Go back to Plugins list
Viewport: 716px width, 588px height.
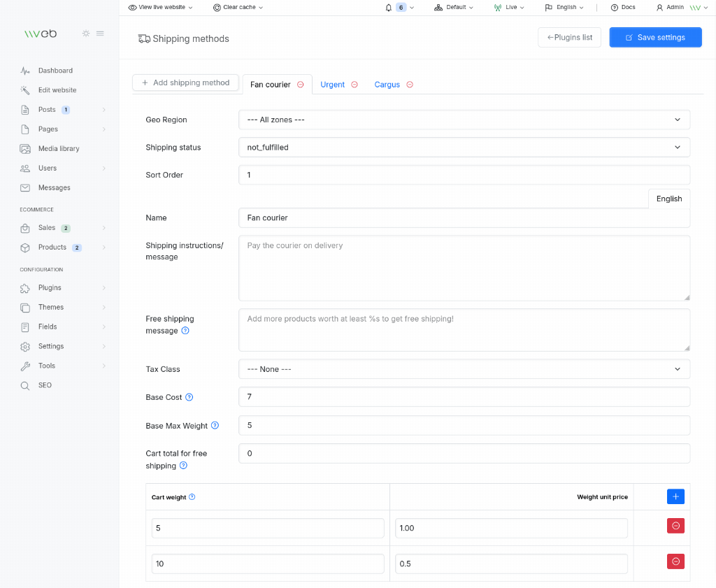coord(569,38)
